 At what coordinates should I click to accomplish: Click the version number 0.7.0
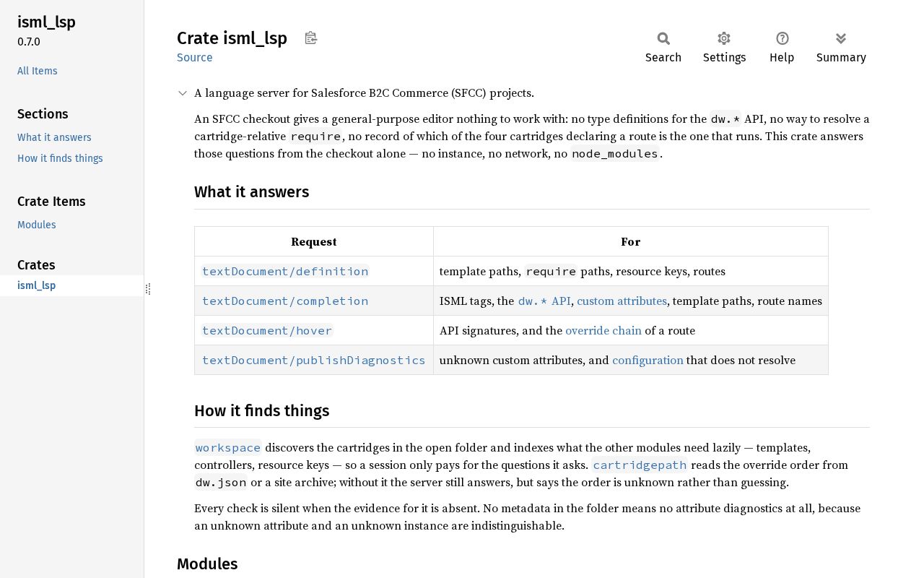(29, 42)
